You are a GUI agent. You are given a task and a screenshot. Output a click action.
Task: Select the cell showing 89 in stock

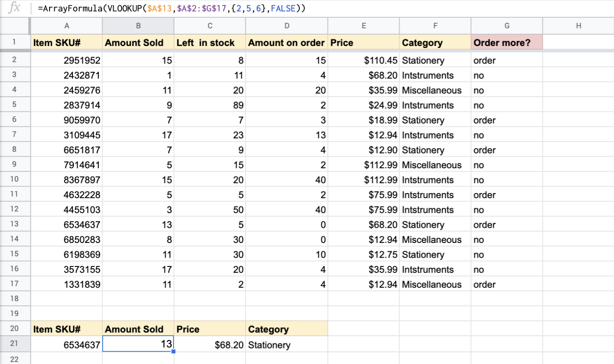click(210, 105)
